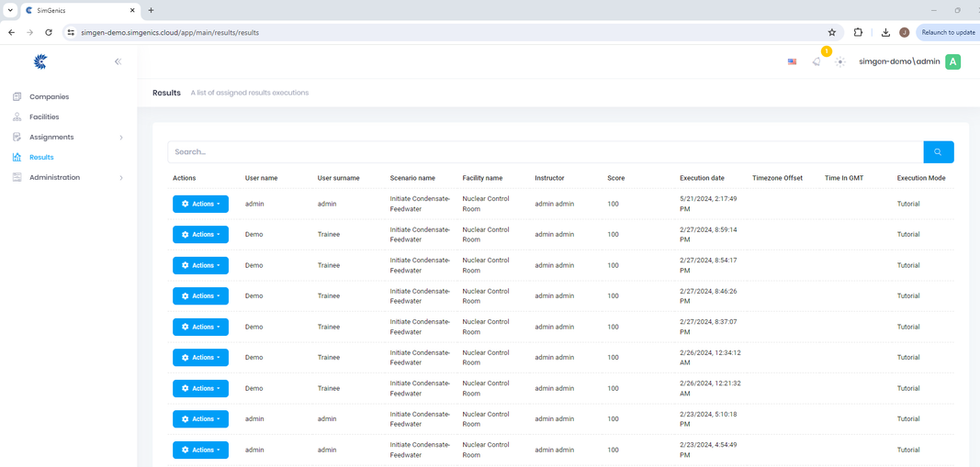The width and height of the screenshot is (980, 467).
Task: Click the Execution date column header
Action: click(702, 178)
